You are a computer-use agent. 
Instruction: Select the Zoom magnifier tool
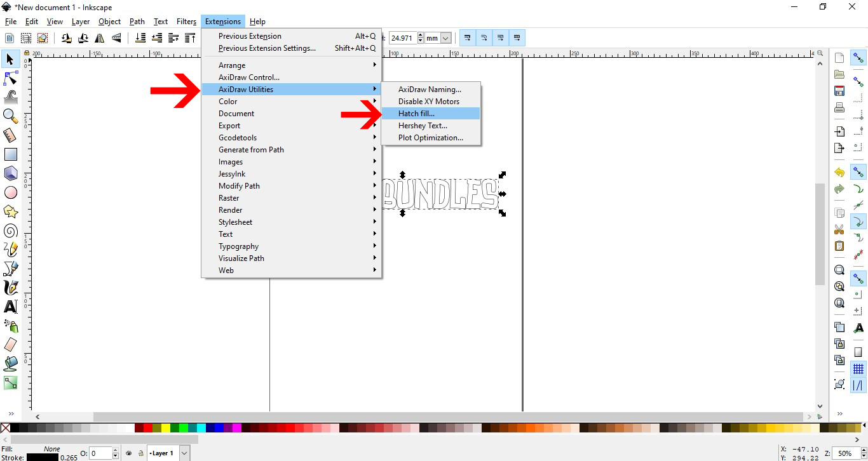pyautogui.click(x=10, y=116)
